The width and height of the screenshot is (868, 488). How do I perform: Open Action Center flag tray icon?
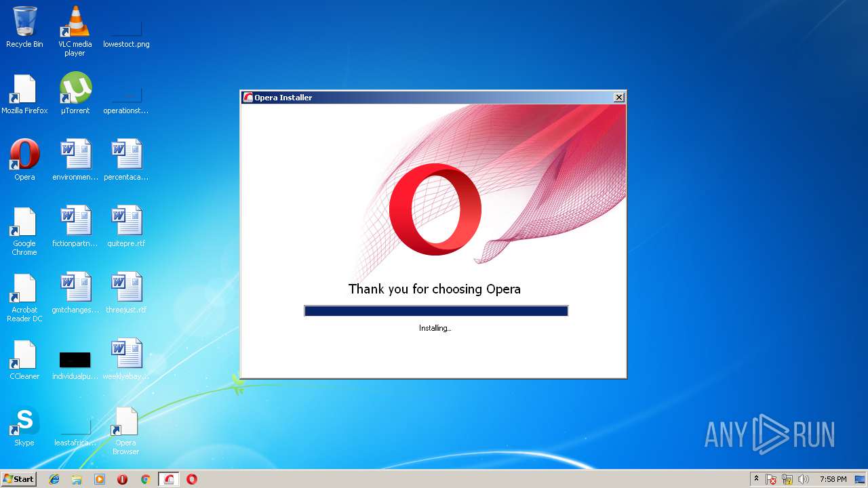(x=771, y=479)
